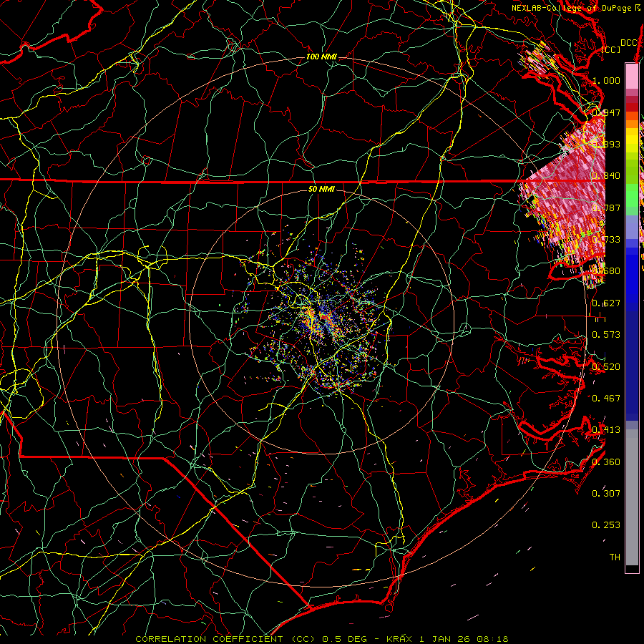Click the 08:18 timestamp in the caption

coord(492,639)
